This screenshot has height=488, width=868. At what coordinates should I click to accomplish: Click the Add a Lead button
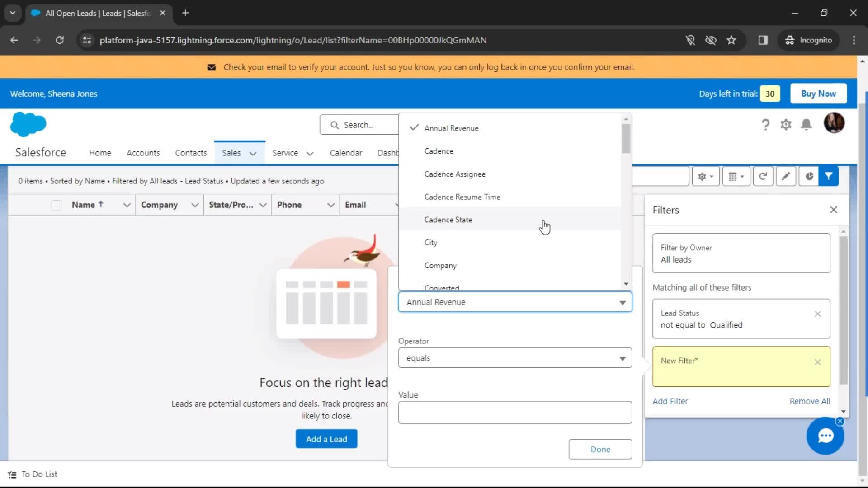click(x=326, y=439)
